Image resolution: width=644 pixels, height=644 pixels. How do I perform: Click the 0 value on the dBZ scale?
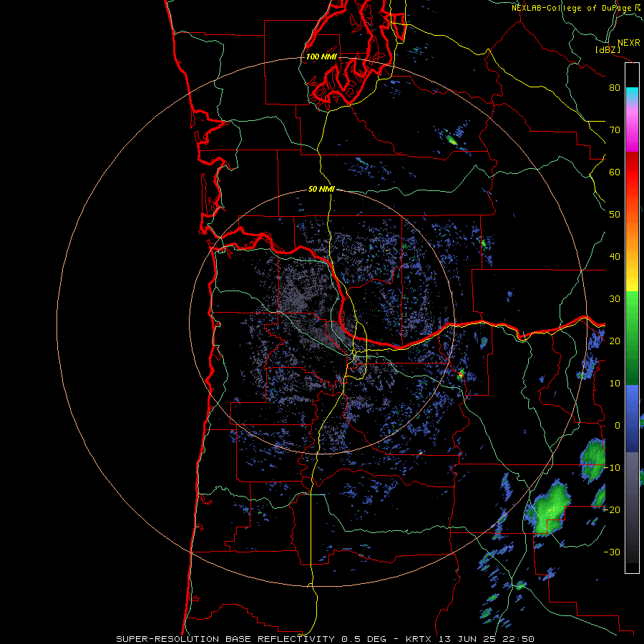(x=618, y=426)
